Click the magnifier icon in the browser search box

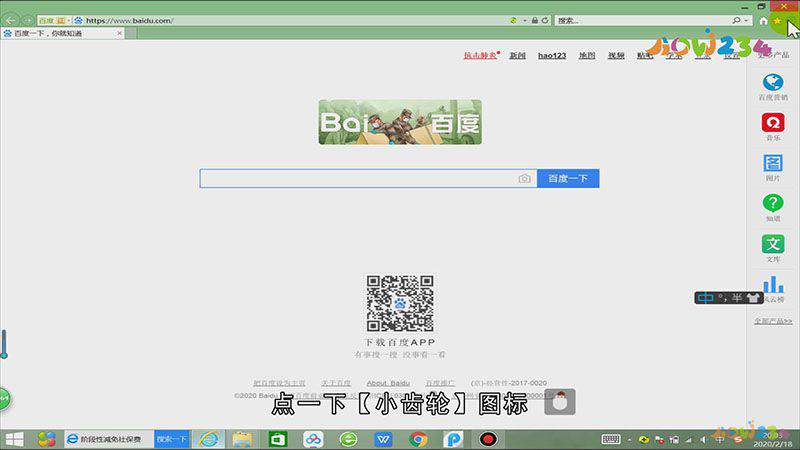point(736,20)
